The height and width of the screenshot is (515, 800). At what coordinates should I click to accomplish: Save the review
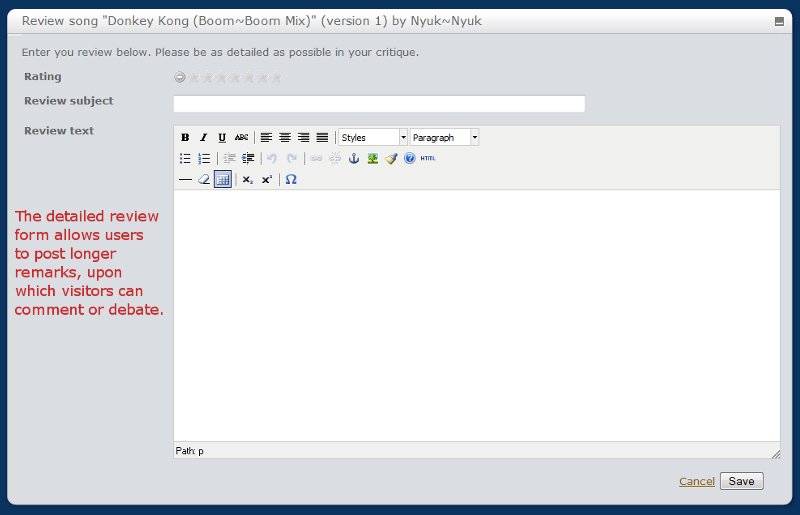click(x=742, y=481)
